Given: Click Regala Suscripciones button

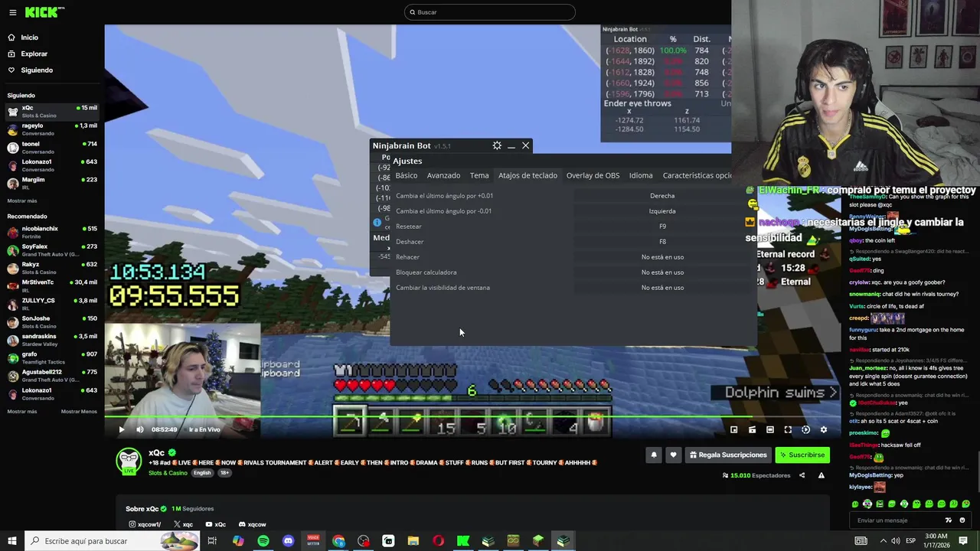Looking at the screenshot, I should 728,455.
